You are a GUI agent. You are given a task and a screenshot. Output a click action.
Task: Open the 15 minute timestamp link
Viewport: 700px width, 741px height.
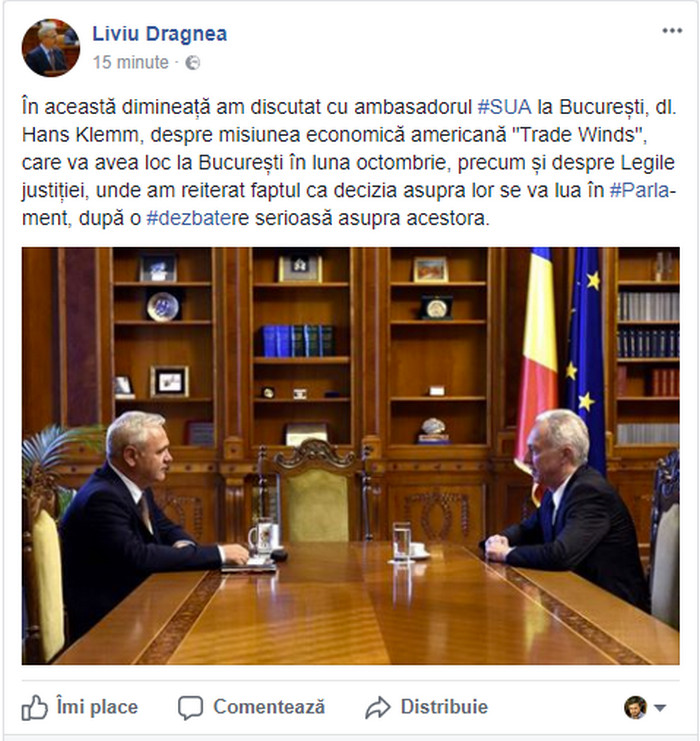(130, 62)
